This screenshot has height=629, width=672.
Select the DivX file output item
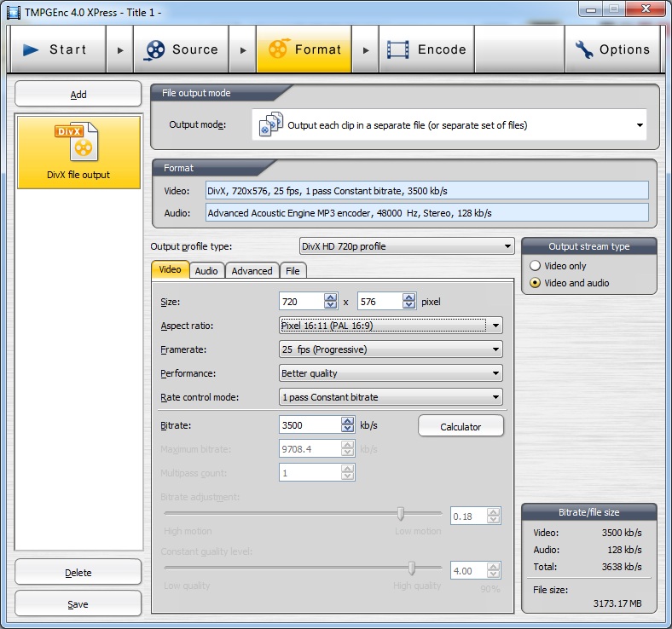pyautogui.click(x=78, y=152)
